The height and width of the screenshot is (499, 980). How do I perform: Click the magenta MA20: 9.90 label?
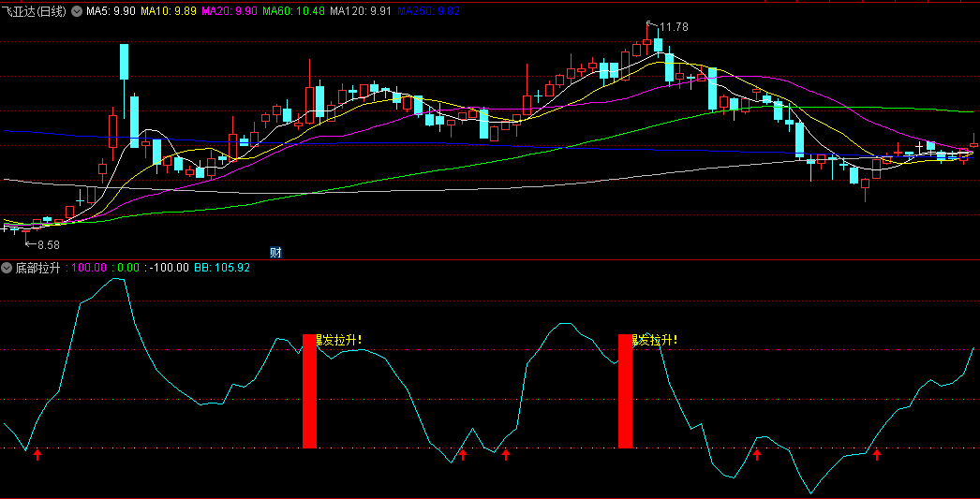(x=230, y=11)
